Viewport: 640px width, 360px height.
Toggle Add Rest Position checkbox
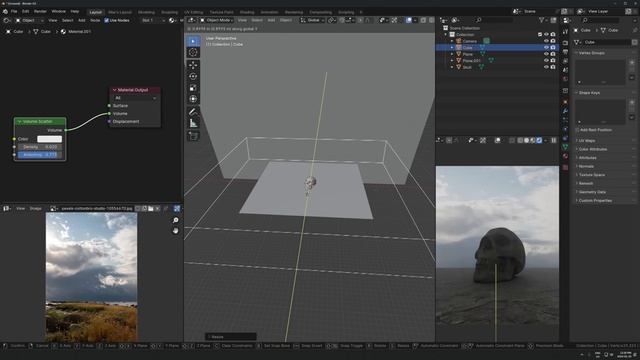pyautogui.click(x=577, y=130)
